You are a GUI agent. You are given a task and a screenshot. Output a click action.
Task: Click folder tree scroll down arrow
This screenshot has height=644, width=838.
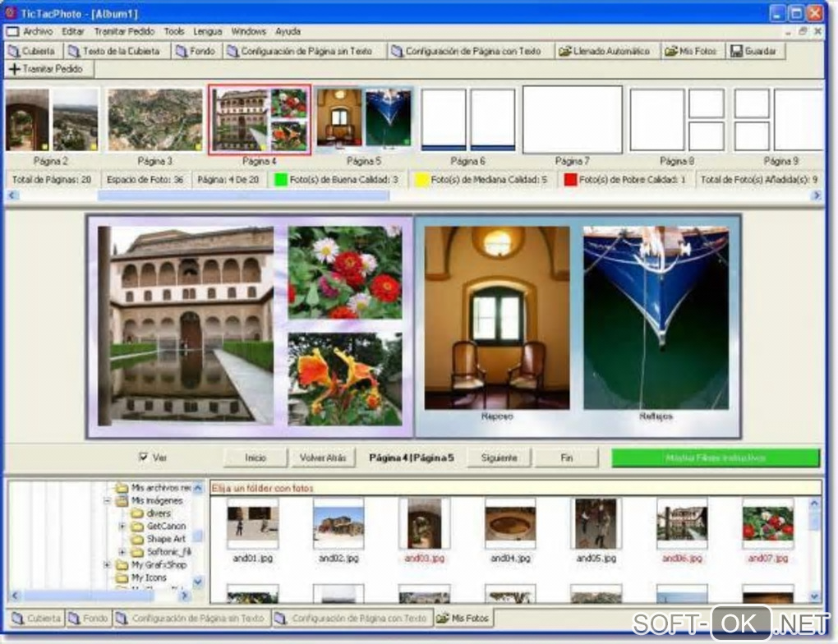(198, 582)
